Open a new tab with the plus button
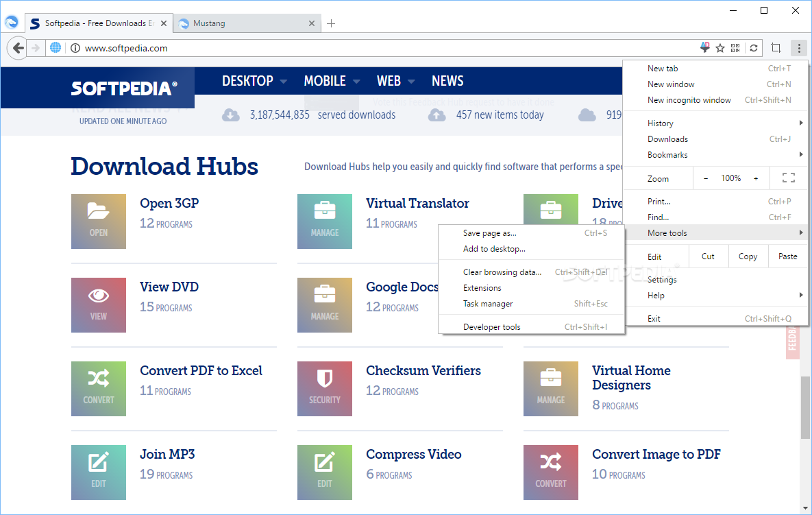812x515 pixels. point(331,23)
